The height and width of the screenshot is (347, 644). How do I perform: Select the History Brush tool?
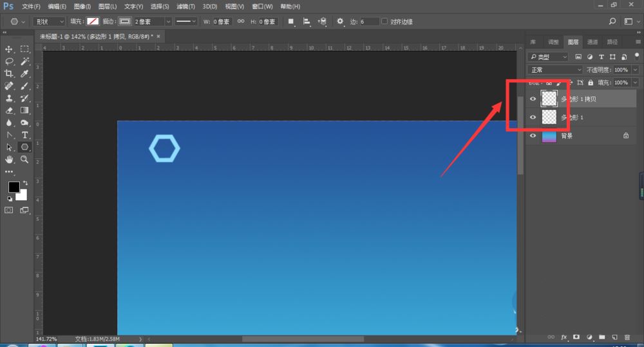click(x=24, y=98)
